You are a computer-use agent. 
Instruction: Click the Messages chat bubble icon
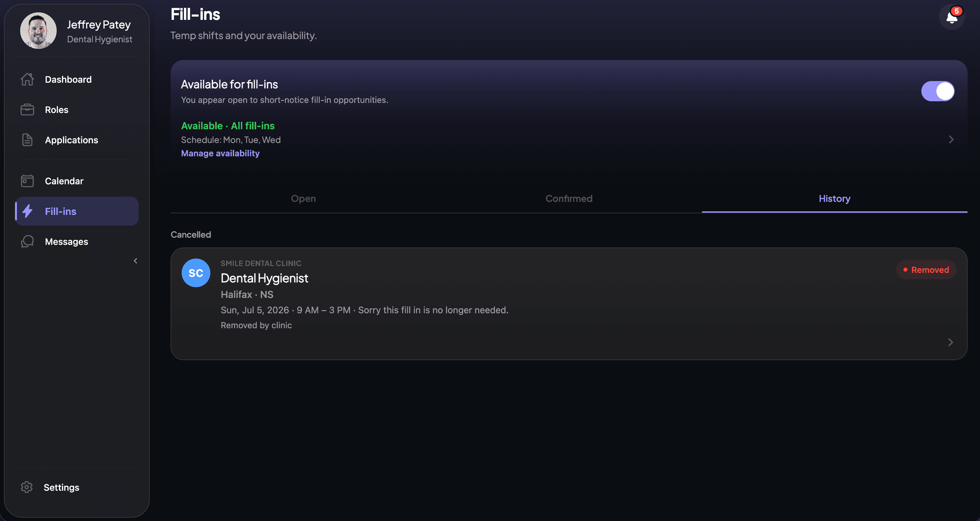click(27, 241)
